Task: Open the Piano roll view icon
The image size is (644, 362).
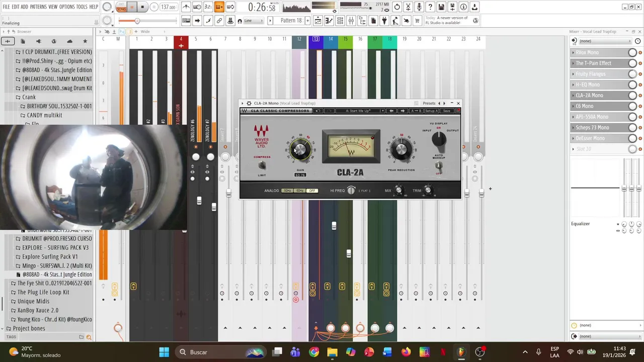Action: (x=329, y=21)
